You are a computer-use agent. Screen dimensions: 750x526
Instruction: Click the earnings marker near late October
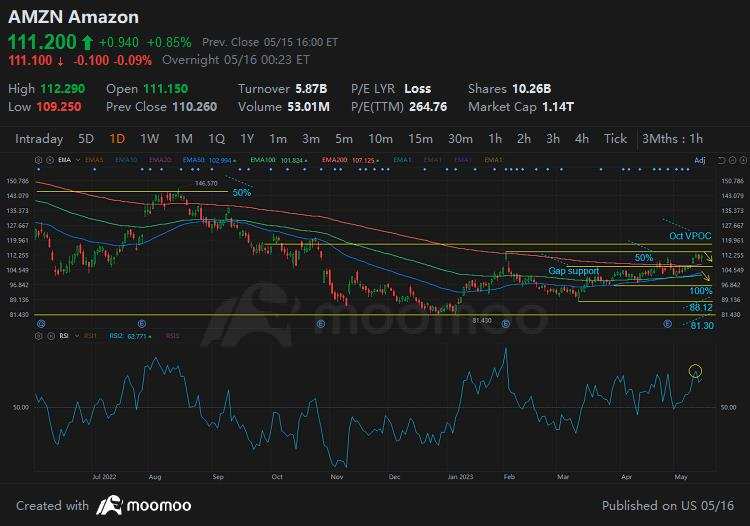321,324
